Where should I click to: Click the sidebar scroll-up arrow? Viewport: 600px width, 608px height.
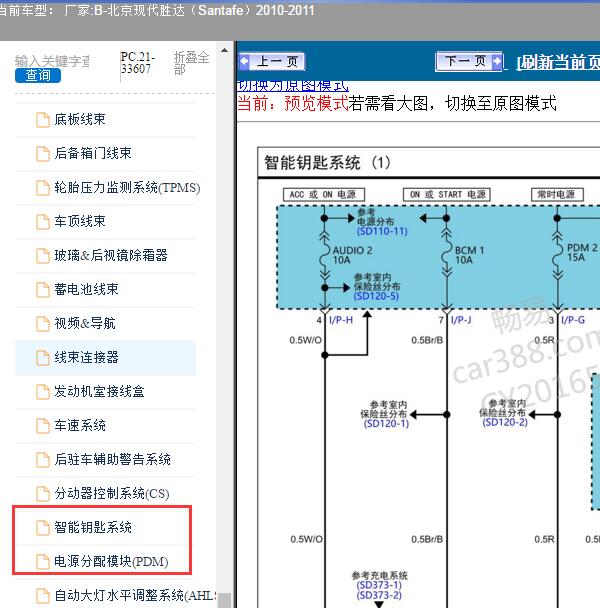224,50
